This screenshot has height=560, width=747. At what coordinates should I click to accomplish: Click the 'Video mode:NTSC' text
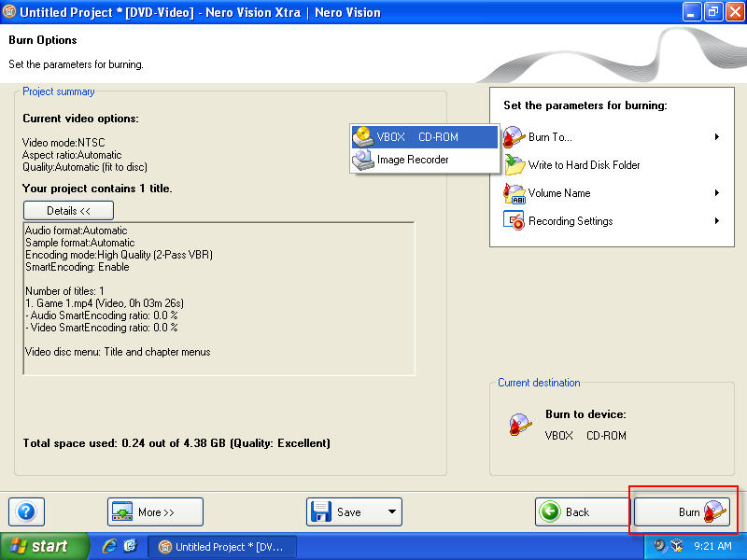pos(63,143)
